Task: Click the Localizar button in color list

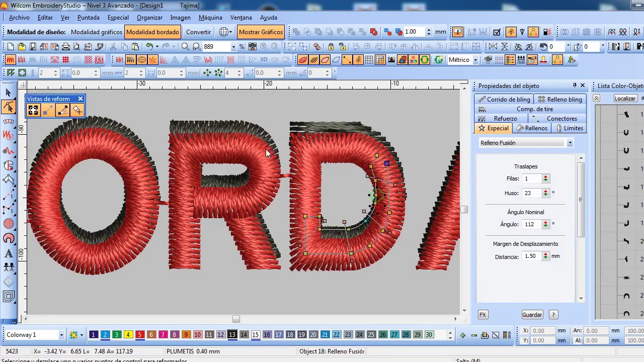Action: pyautogui.click(x=625, y=99)
